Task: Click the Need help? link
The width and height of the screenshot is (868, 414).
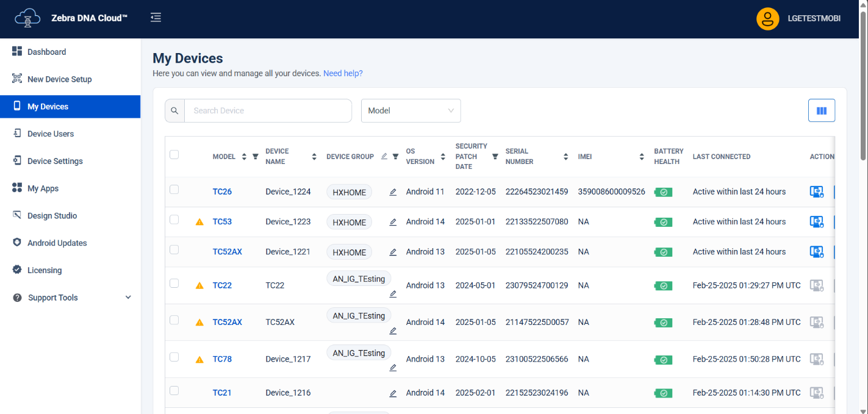Action: [x=343, y=73]
